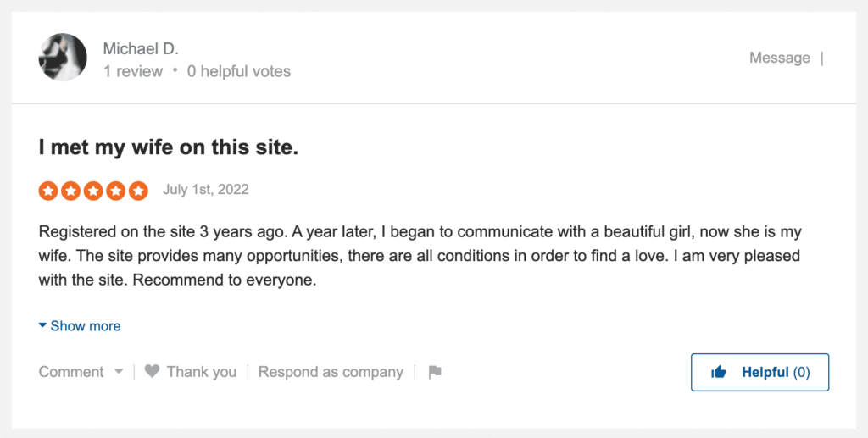Click the Comment option
Screen dimensions: 868x438
71,372
